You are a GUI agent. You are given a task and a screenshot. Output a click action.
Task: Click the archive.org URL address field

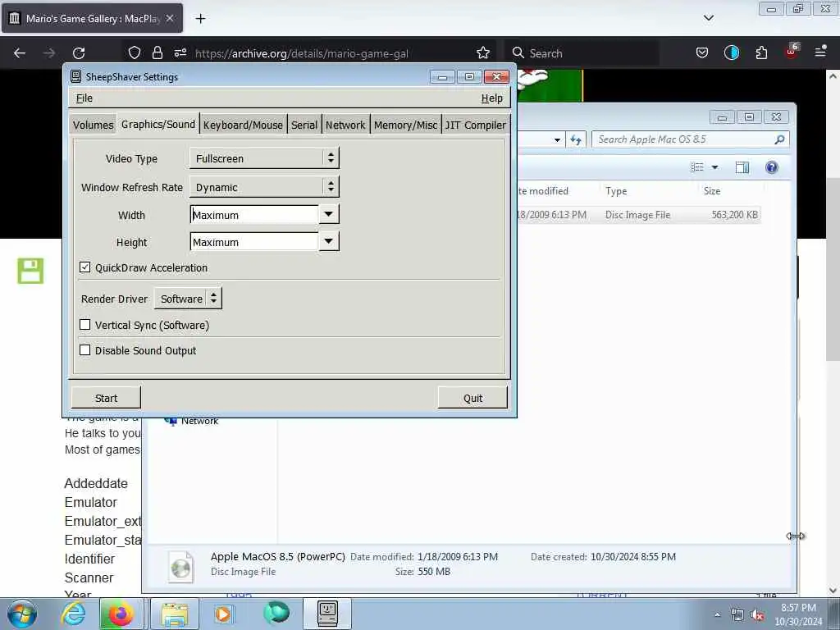(x=302, y=53)
